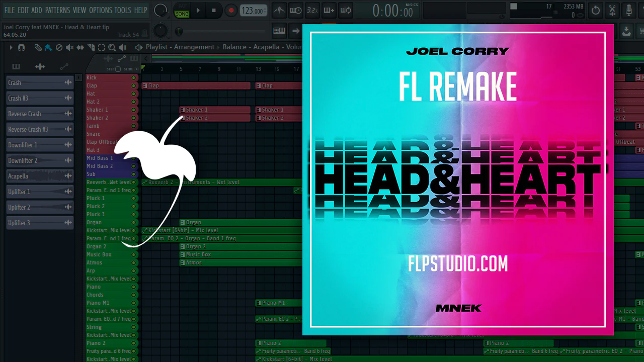This screenshot has height=362, width=644.
Task: Mute the Shaker 1 track
Action: click(134, 110)
